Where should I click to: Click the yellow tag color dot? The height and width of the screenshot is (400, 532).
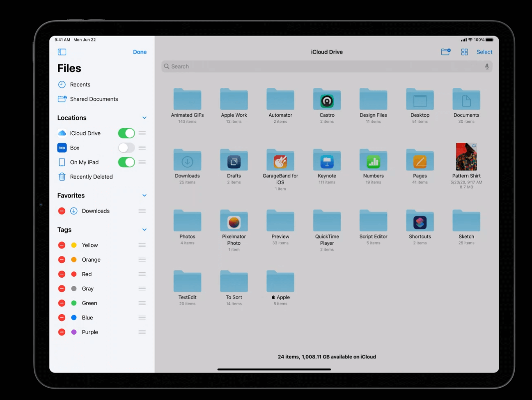[x=74, y=245]
